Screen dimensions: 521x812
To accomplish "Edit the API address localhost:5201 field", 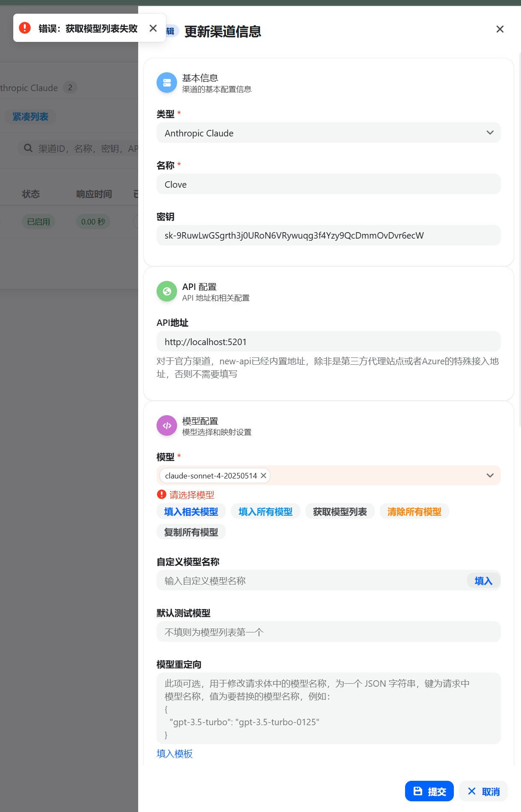I will 329,342.
